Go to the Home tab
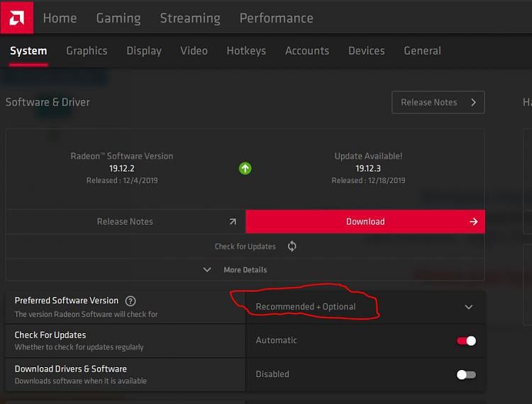 pyautogui.click(x=60, y=18)
